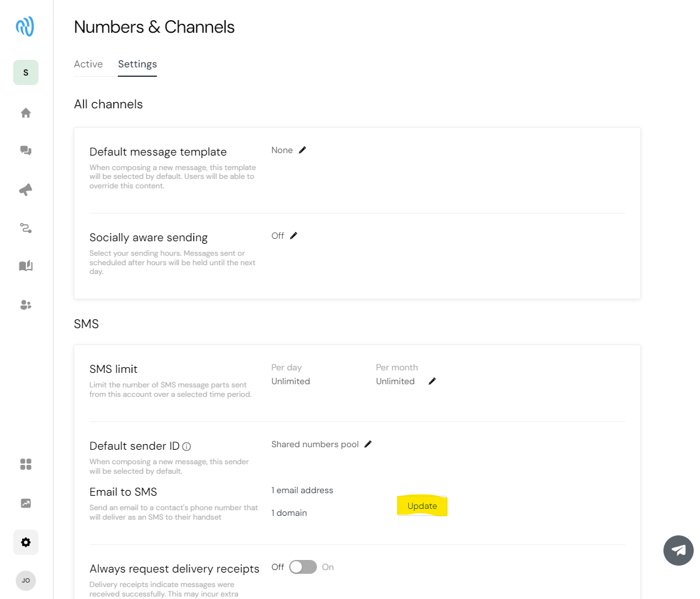Screen dimensions: 700x599
Task: Switch to the Active tab
Action: [x=88, y=64]
